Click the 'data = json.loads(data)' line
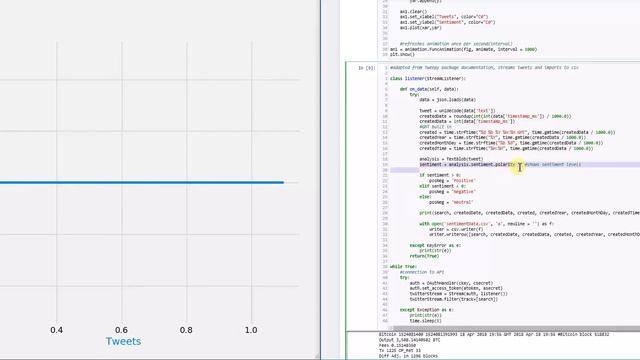Screen dimensions: 640x360 [447, 100]
